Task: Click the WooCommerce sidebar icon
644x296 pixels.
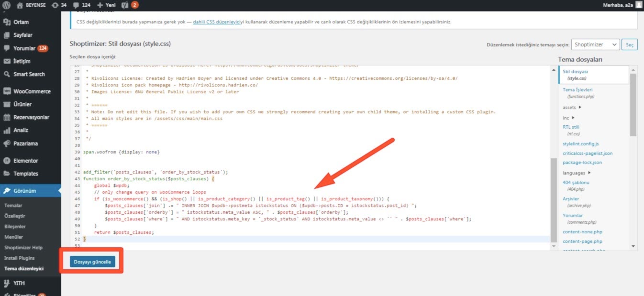Action: (7, 91)
